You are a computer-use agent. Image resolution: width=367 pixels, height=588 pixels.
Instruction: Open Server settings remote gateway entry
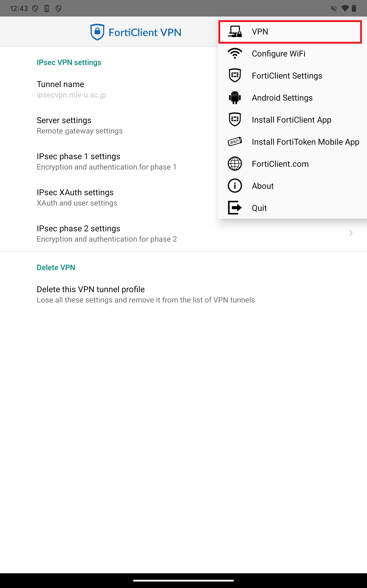80,125
